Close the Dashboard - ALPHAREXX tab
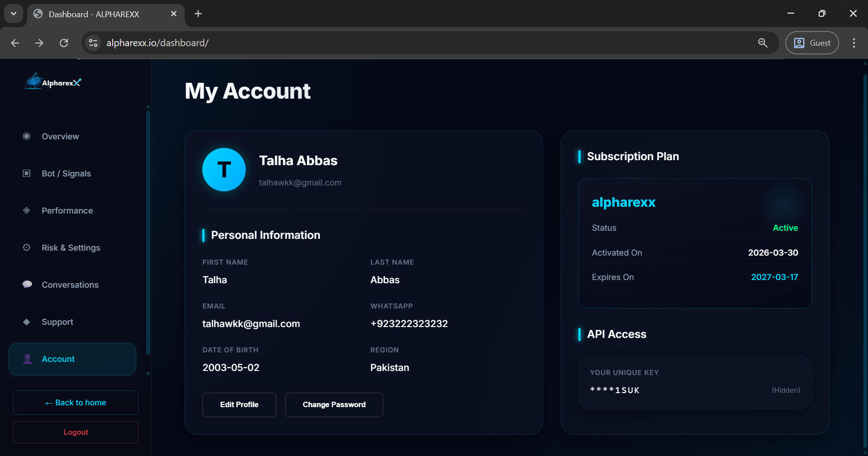The height and width of the screenshot is (456, 868). click(174, 14)
